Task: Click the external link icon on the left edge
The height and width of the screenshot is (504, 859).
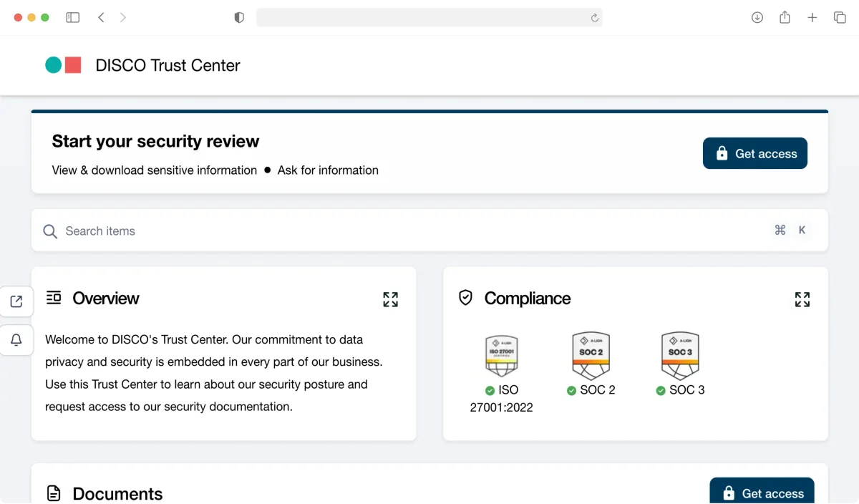Action: [16, 301]
